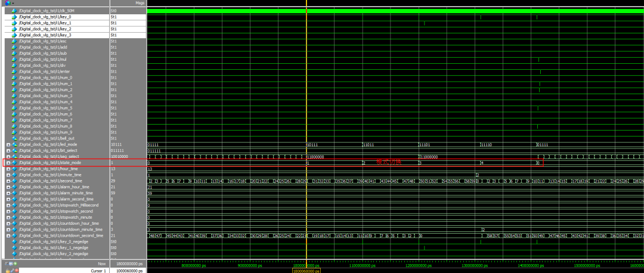Click the enter signal icon
Screen dimensions: 644x273
click(14, 72)
